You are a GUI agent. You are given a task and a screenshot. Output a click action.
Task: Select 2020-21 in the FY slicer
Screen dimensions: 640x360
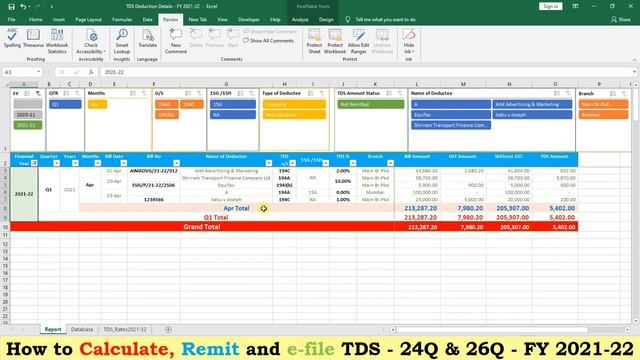(28, 115)
